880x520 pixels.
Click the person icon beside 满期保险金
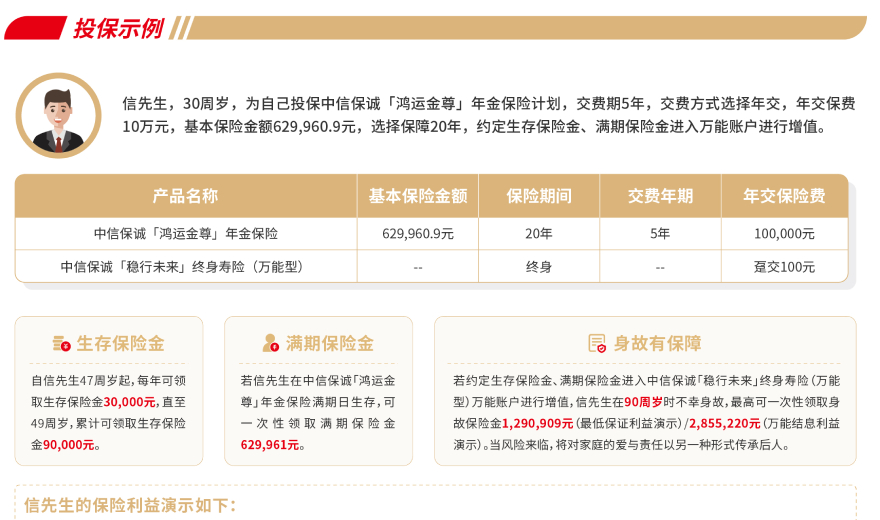[x=271, y=343]
